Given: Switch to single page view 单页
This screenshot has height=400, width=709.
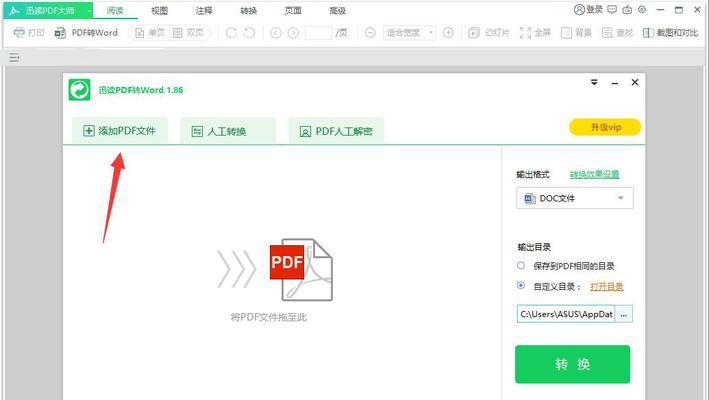Looking at the screenshot, I should pyautogui.click(x=151, y=33).
